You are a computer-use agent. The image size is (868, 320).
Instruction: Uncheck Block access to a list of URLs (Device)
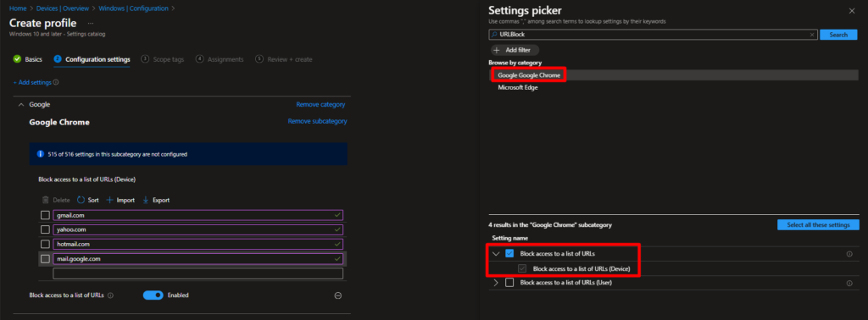click(x=522, y=268)
